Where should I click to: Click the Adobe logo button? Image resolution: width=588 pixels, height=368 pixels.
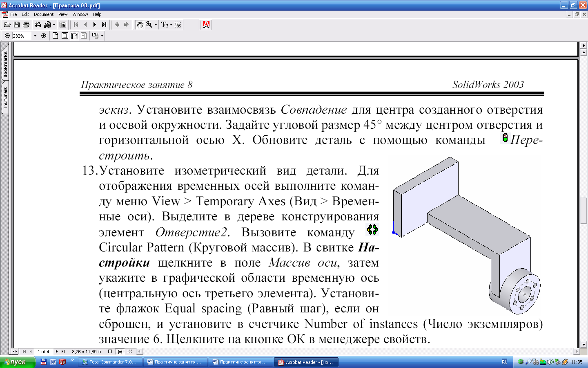tap(206, 25)
